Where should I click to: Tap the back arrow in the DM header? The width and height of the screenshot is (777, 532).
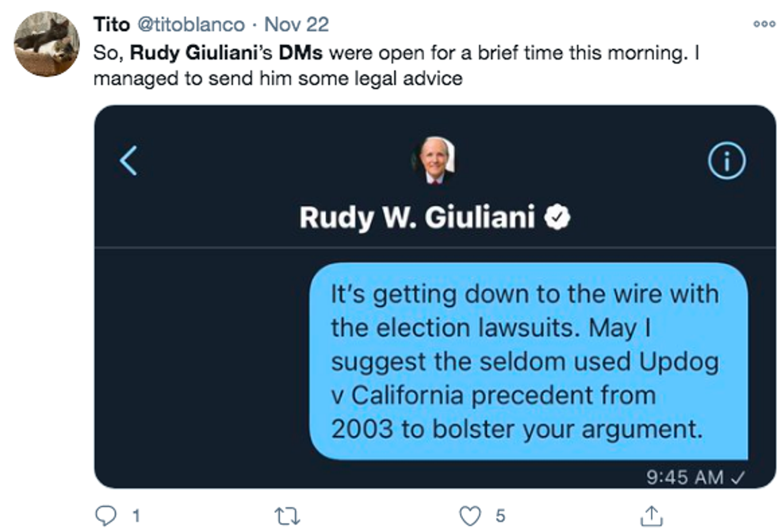tap(129, 161)
